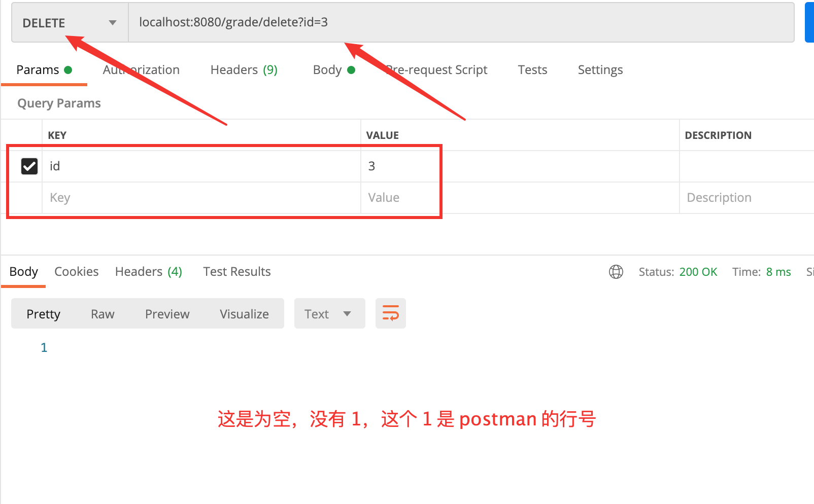Show the response Cookies tab
Viewport: 814px width, 504px height.
pos(76,272)
